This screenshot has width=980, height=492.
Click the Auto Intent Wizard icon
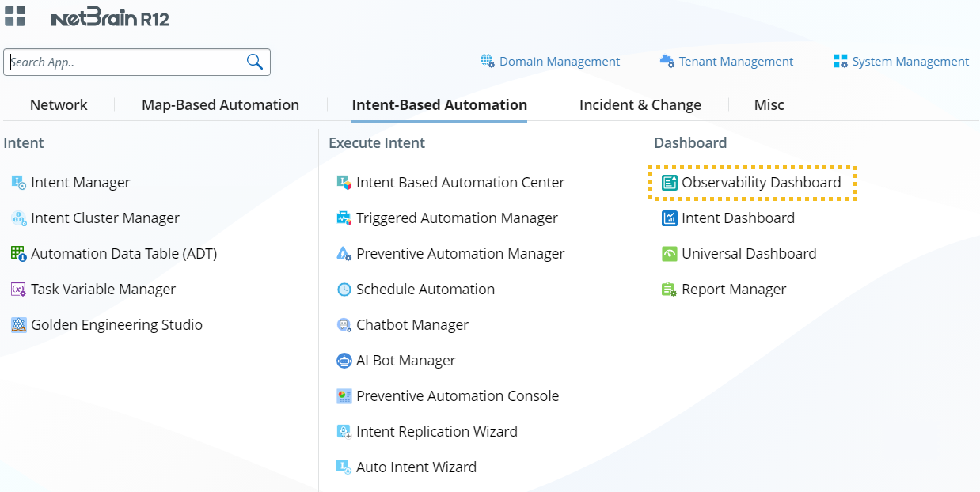(x=344, y=467)
